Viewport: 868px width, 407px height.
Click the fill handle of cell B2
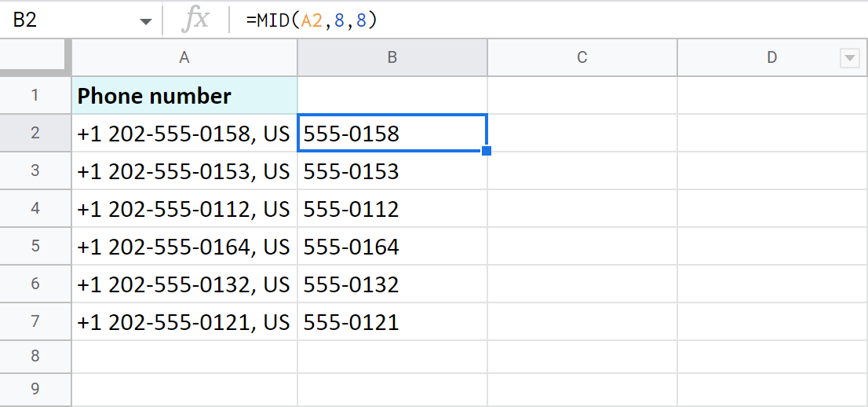(487, 151)
